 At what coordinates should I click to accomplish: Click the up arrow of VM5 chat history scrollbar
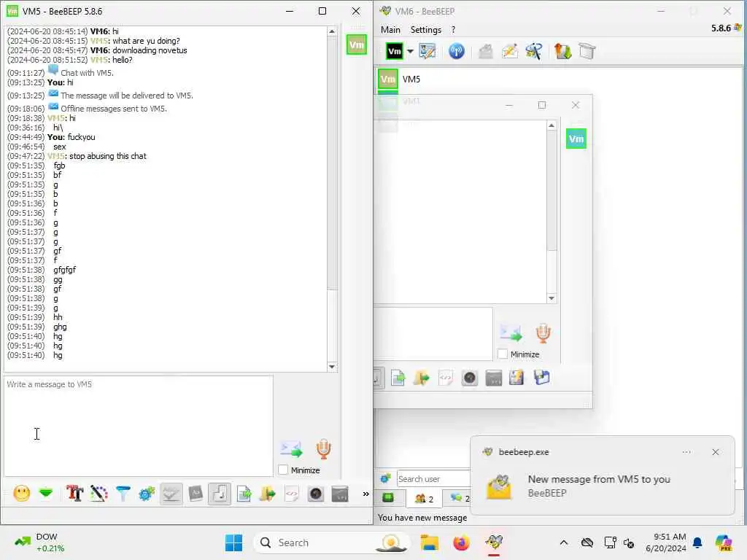(332, 31)
